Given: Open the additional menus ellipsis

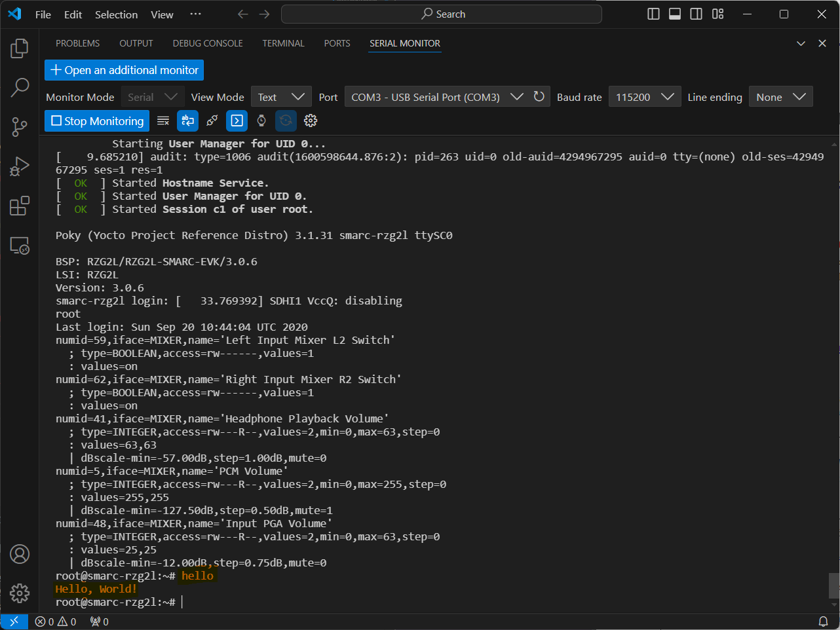Looking at the screenshot, I should coord(195,14).
